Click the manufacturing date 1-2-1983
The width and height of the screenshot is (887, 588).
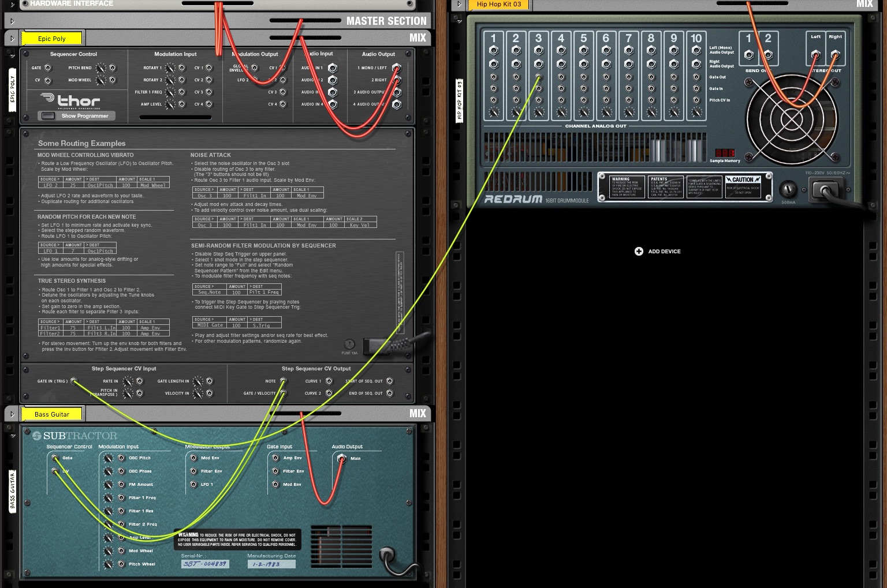click(271, 564)
